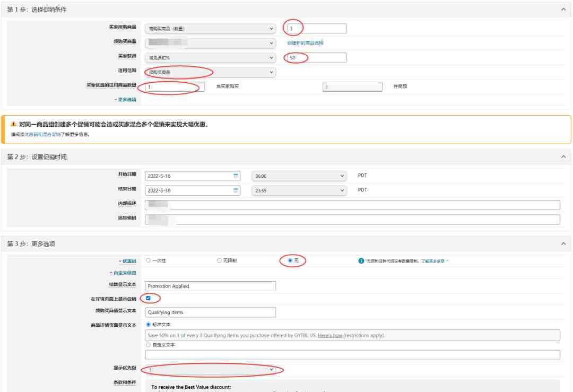Click the blue info icon beside 无限制促销代码
This screenshot has height=392, width=573.
point(361,260)
